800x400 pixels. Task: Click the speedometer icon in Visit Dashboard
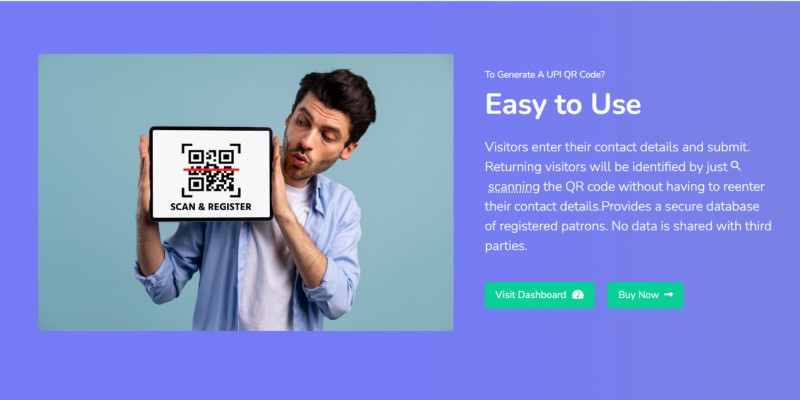[578, 295]
